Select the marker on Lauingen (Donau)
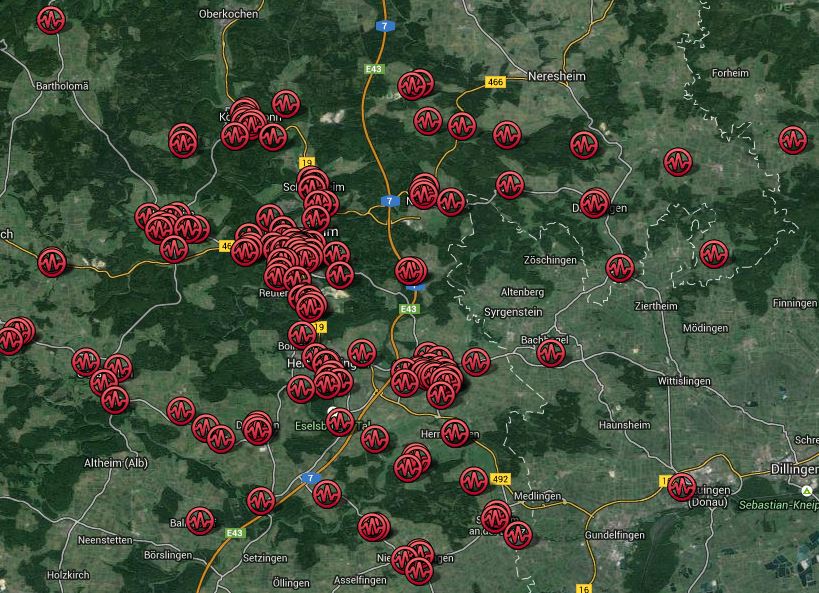Viewport: 819px width, 593px height. tap(682, 487)
